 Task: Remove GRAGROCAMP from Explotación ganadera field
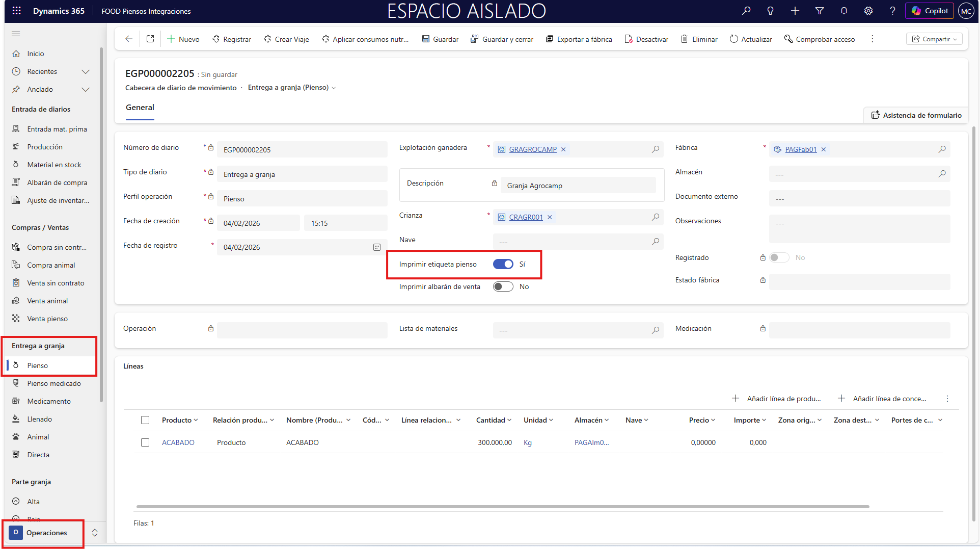click(x=563, y=149)
